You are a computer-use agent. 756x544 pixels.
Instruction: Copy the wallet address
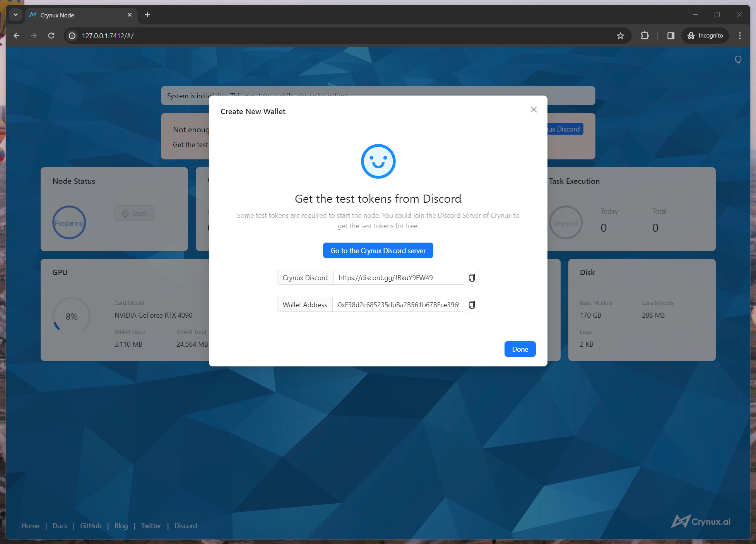[x=472, y=305]
